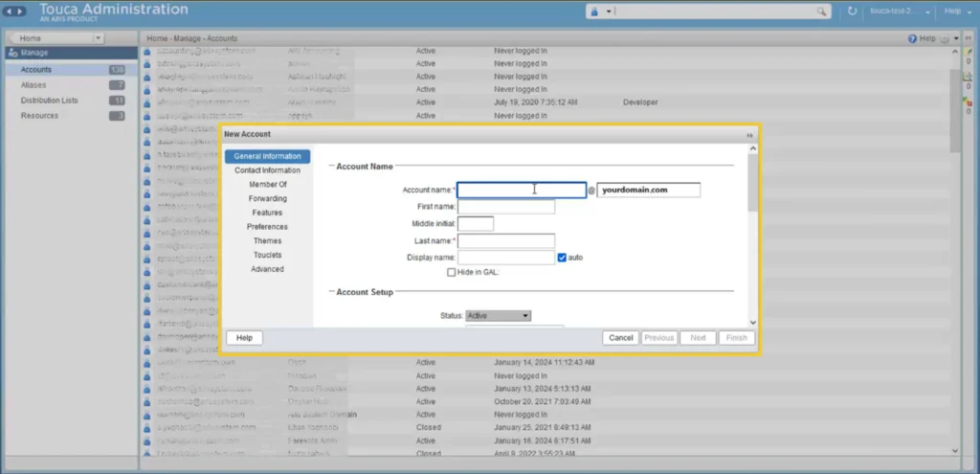The image size is (980, 474).
Task: Select Aliases in the left navigation
Action: [71, 85]
